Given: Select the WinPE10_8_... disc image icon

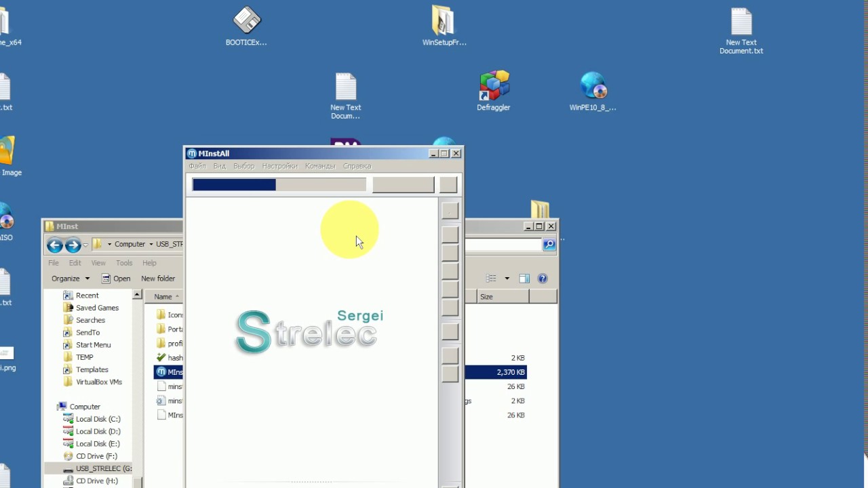Looking at the screenshot, I should pos(593,91).
